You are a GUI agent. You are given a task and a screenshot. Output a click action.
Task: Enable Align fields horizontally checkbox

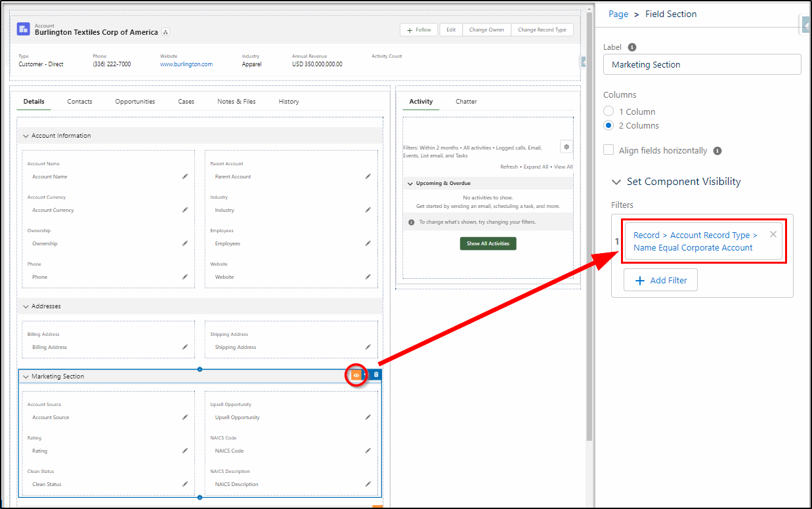click(x=609, y=150)
